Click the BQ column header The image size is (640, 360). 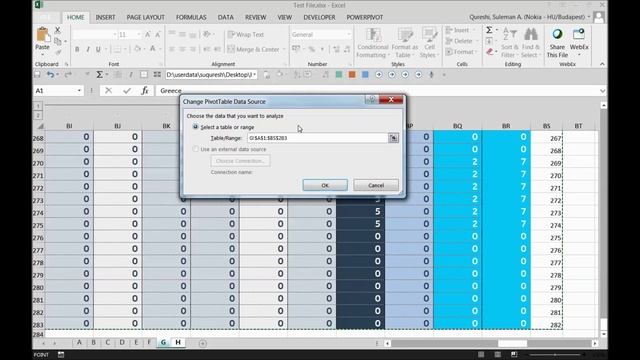click(458, 126)
